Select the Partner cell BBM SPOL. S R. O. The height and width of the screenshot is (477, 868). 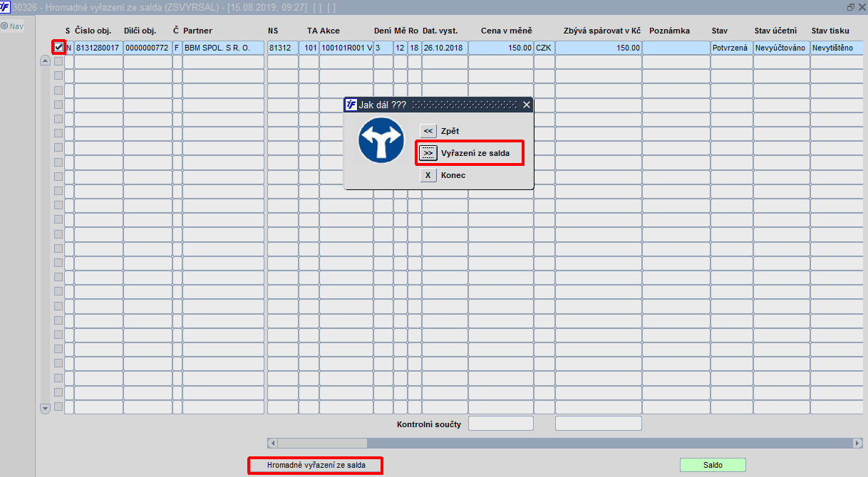click(223, 48)
